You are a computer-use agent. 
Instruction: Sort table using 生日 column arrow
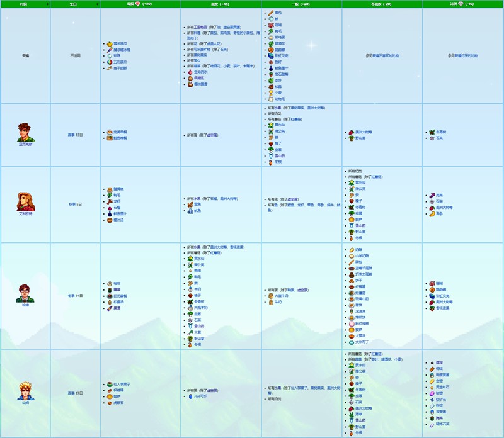coord(97,4)
